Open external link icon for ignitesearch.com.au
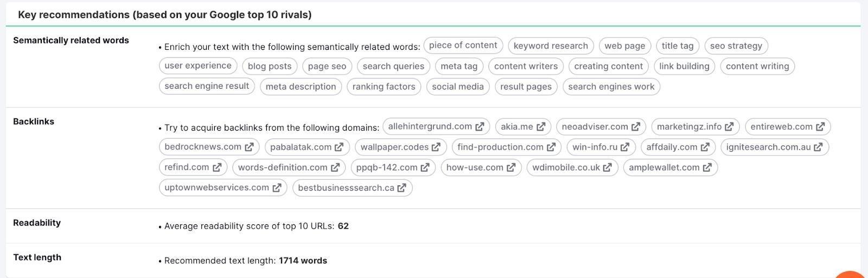 [x=819, y=147]
